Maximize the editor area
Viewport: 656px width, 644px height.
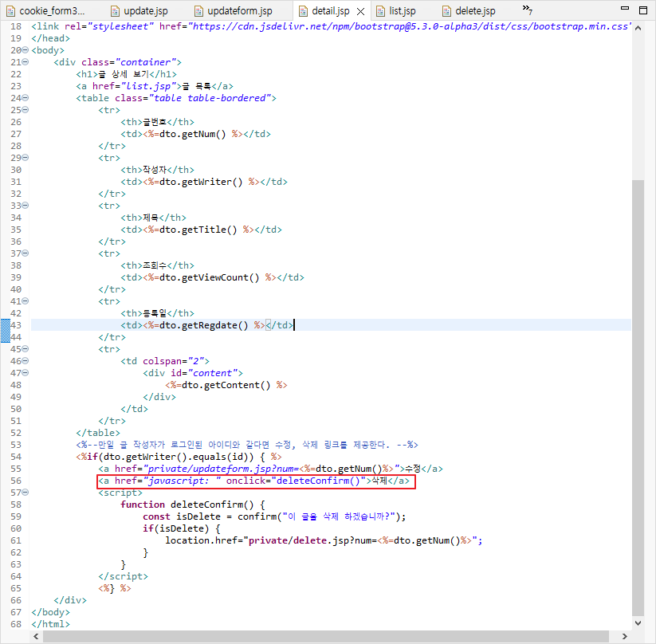pyautogui.click(x=643, y=10)
